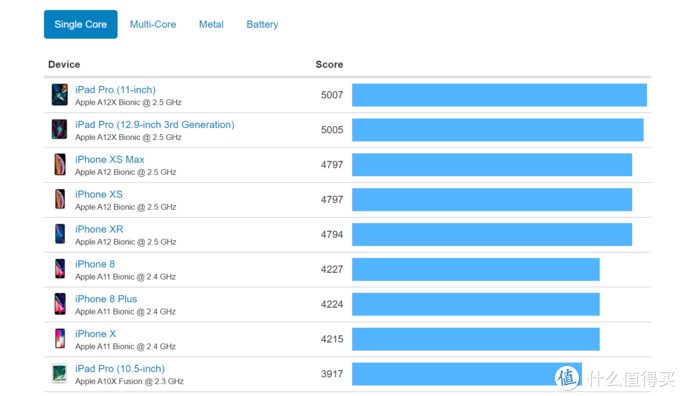Click the score value 4224
Image resolution: width=680 pixels, height=396 pixels.
(332, 304)
